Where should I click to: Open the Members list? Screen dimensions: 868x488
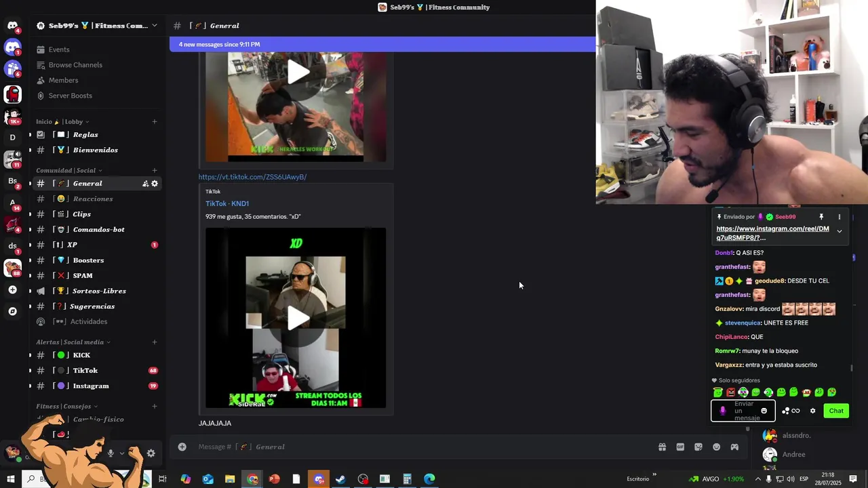click(63, 80)
